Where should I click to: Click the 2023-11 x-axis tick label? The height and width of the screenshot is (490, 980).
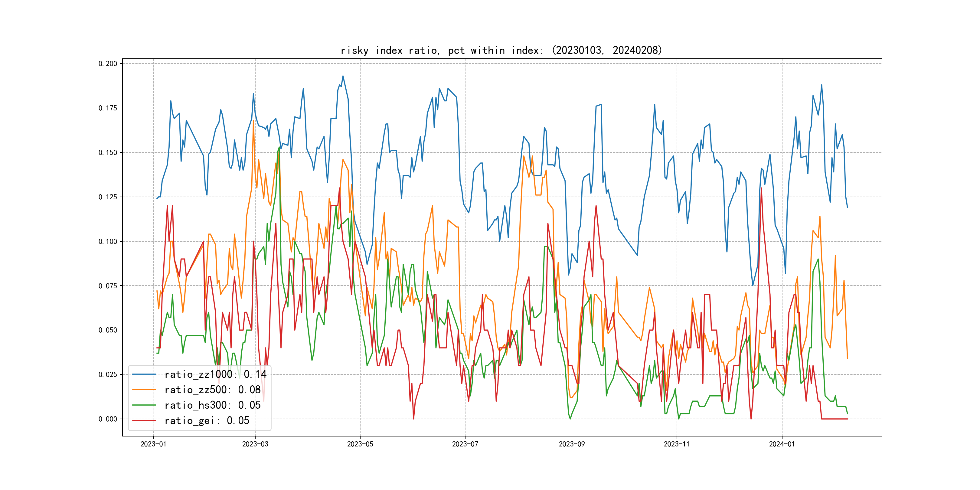(676, 444)
